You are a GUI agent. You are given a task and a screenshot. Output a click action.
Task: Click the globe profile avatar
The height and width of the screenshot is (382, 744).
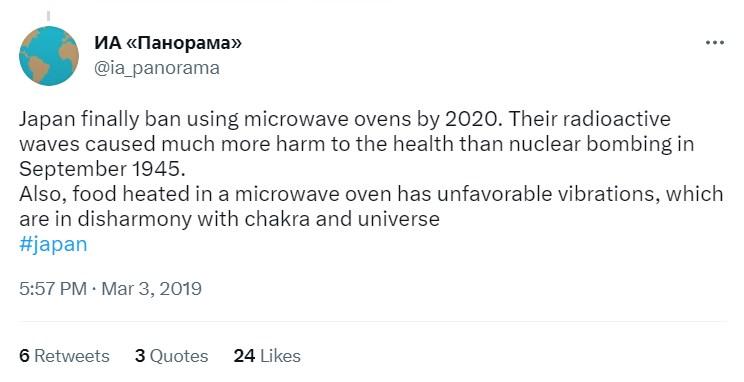point(49,56)
